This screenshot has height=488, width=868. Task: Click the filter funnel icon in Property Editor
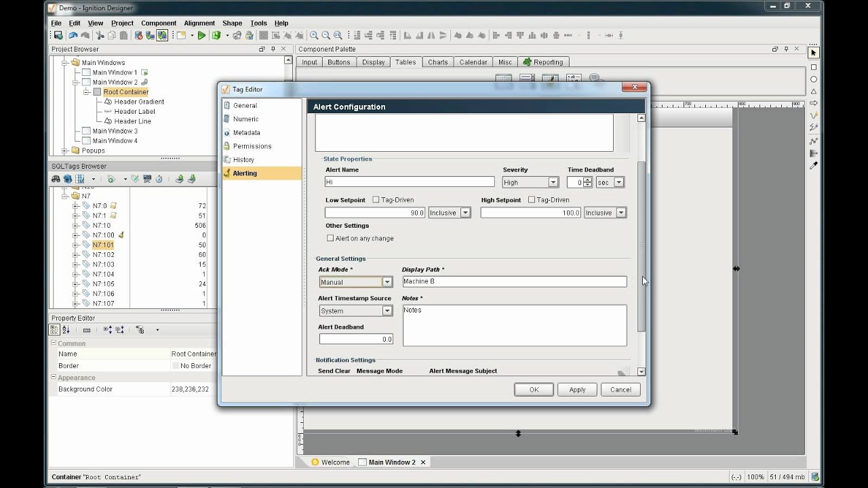[140, 329]
